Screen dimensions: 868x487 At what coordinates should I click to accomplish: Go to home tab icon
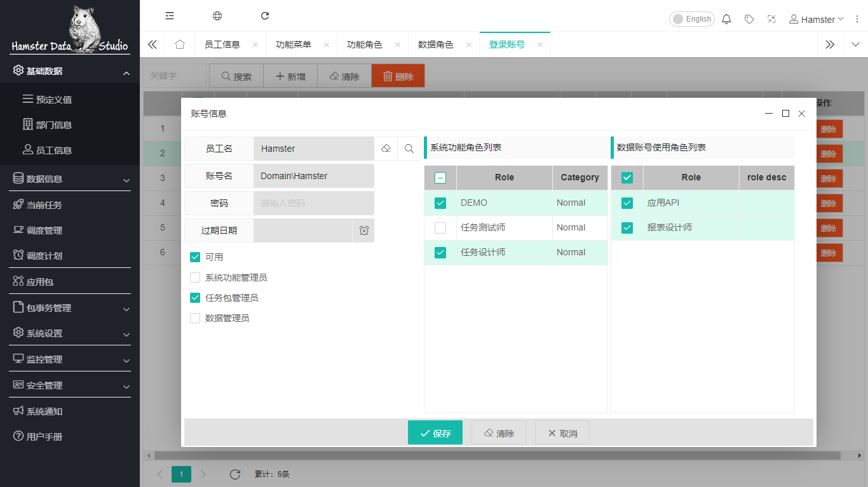[x=180, y=44]
